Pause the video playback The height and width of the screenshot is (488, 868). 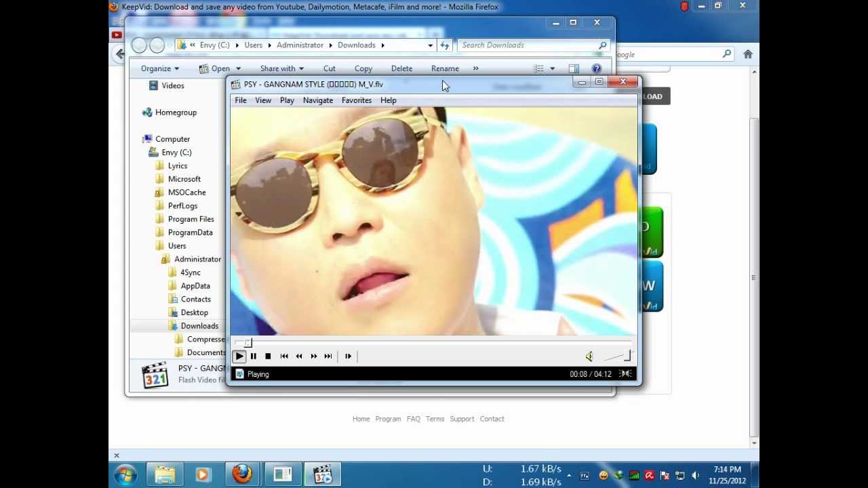point(253,356)
